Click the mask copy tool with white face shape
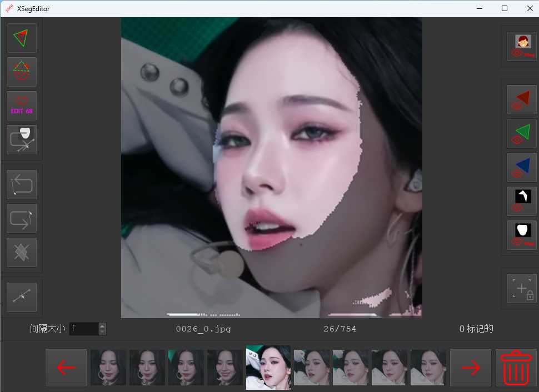Image resolution: width=539 pixels, height=392 pixels. (21, 140)
